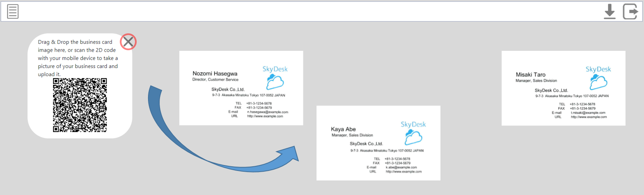The image size is (644, 195).
Task: Select the Misaki Taro name text
Action: [530, 75]
